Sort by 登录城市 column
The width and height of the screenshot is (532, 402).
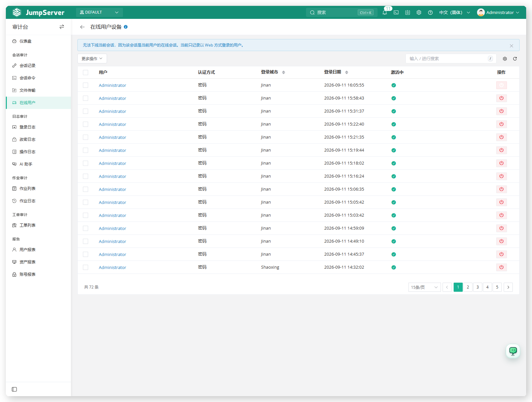click(x=283, y=72)
